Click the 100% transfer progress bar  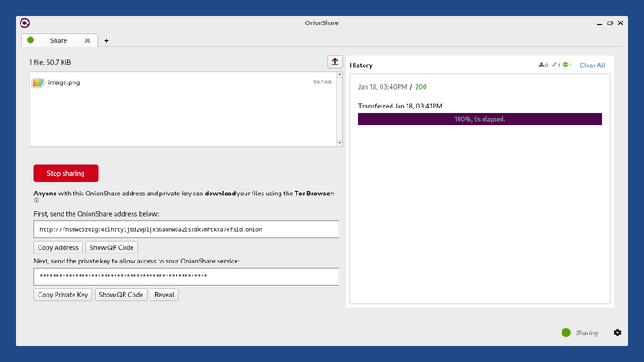(480, 119)
